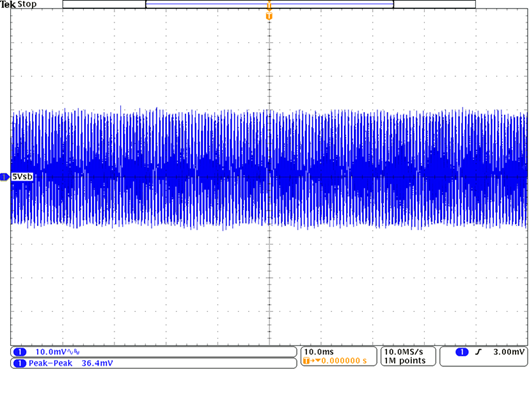529x397 pixels.
Task: Click the orange trigger delay T icon
Action: pos(306,361)
